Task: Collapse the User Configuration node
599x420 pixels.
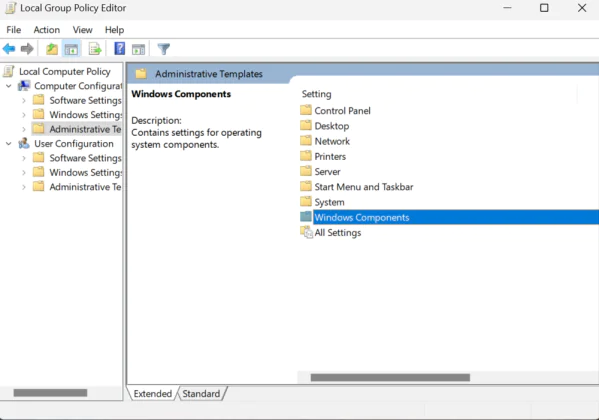Action: (x=9, y=144)
